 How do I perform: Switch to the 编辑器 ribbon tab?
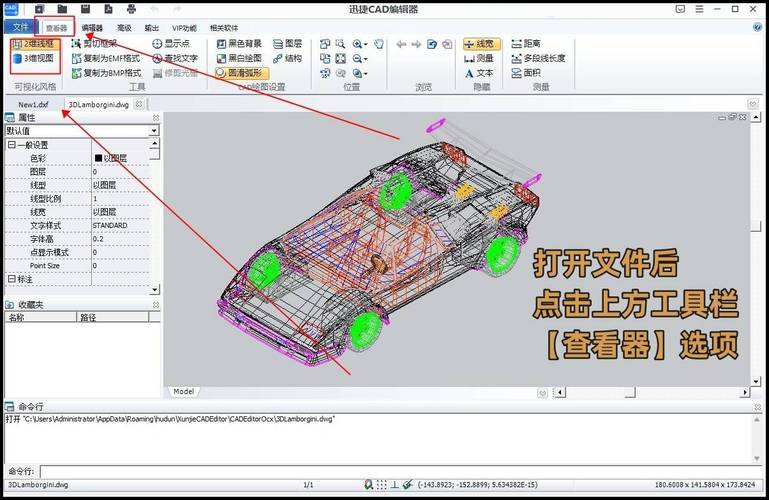[92, 28]
